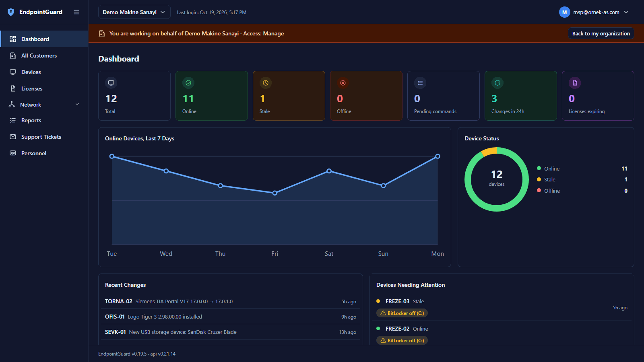644x362 pixels.
Task: Click the Sat data point on chart
Action: click(x=329, y=171)
